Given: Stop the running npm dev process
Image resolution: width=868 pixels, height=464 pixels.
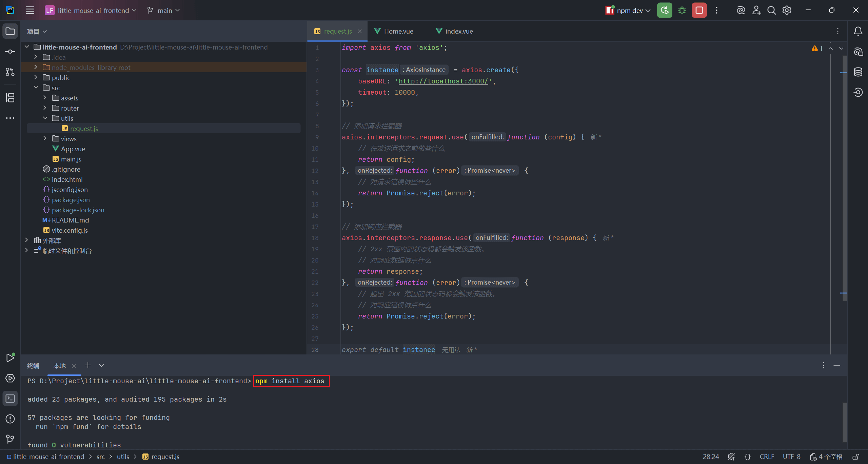Looking at the screenshot, I should click(699, 10).
